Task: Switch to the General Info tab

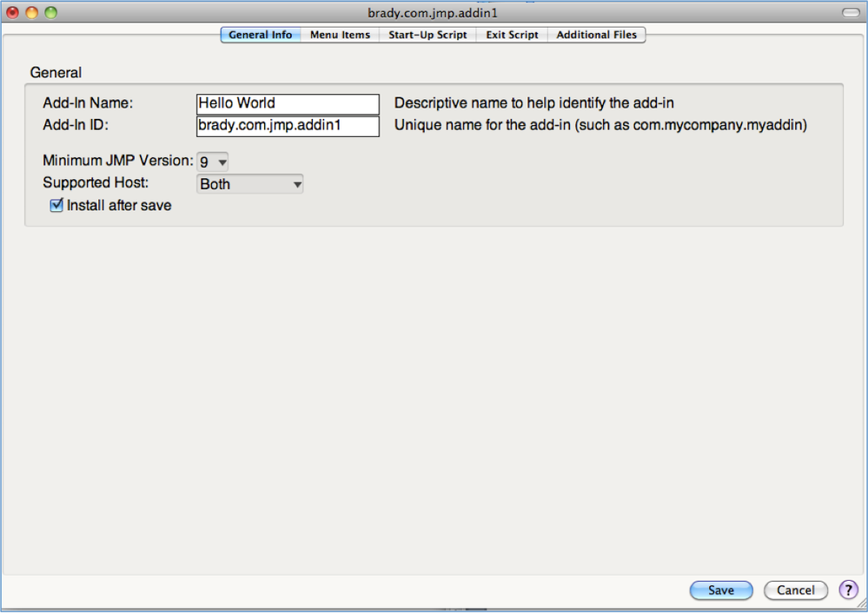Action: [x=260, y=35]
